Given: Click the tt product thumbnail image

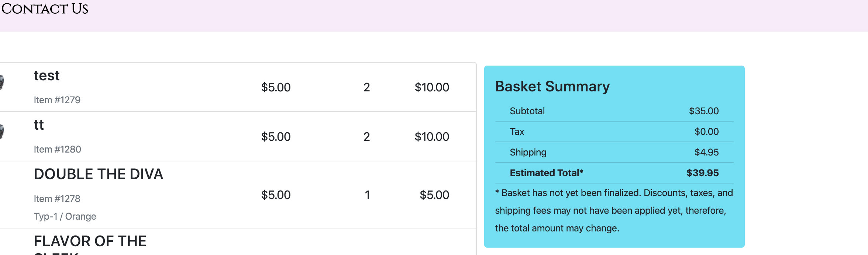Looking at the screenshot, I should tap(2, 132).
